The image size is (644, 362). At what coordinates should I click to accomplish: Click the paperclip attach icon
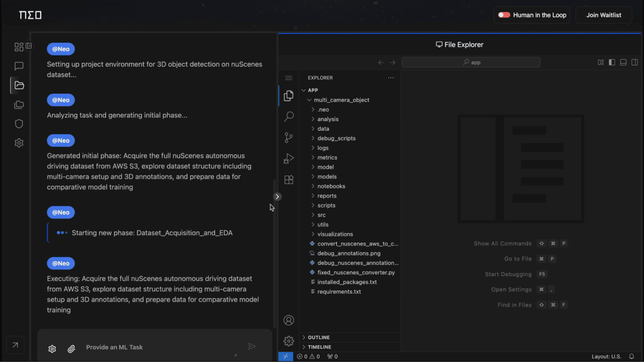pos(72,349)
